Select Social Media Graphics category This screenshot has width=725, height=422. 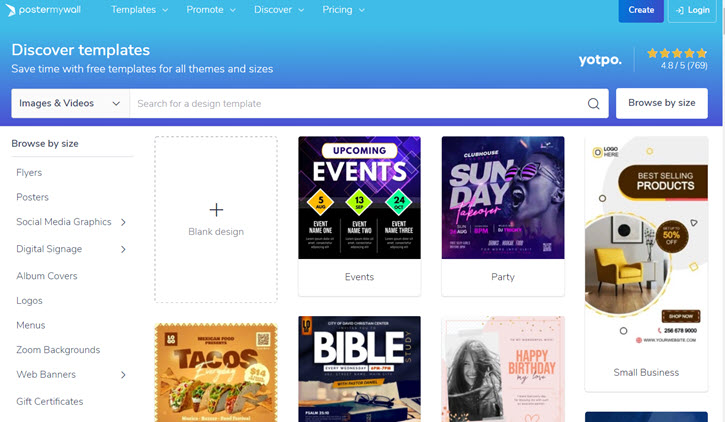pos(64,222)
